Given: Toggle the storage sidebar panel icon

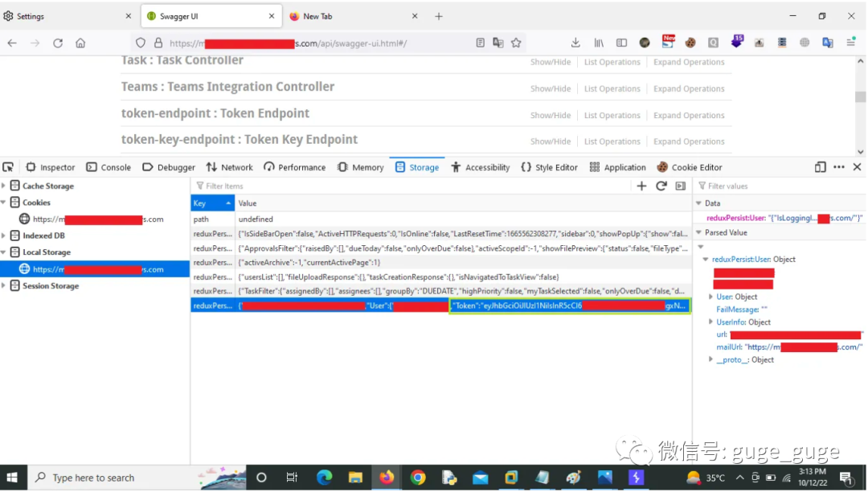Looking at the screenshot, I should (x=681, y=186).
